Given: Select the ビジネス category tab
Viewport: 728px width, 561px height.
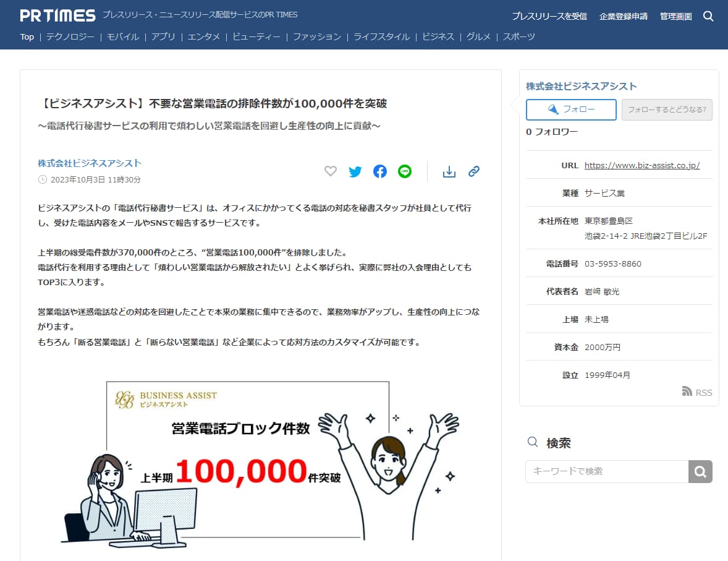Looking at the screenshot, I should (438, 36).
